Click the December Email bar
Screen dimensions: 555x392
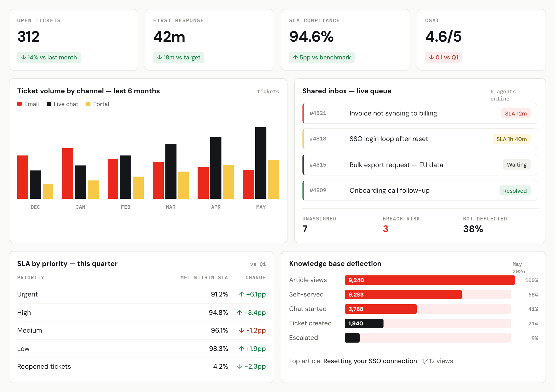coord(23,177)
